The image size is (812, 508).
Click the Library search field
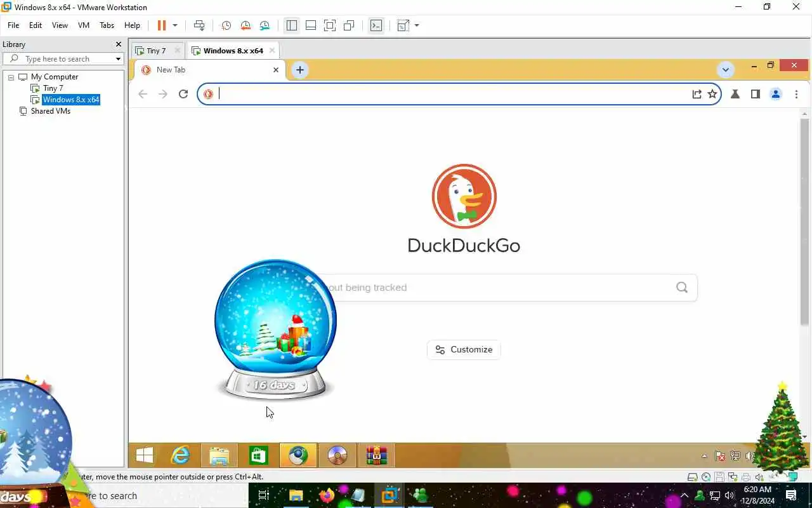(62, 58)
